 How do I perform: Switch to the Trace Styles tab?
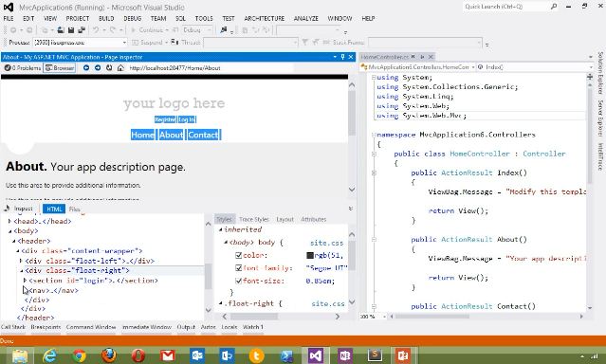click(x=253, y=219)
